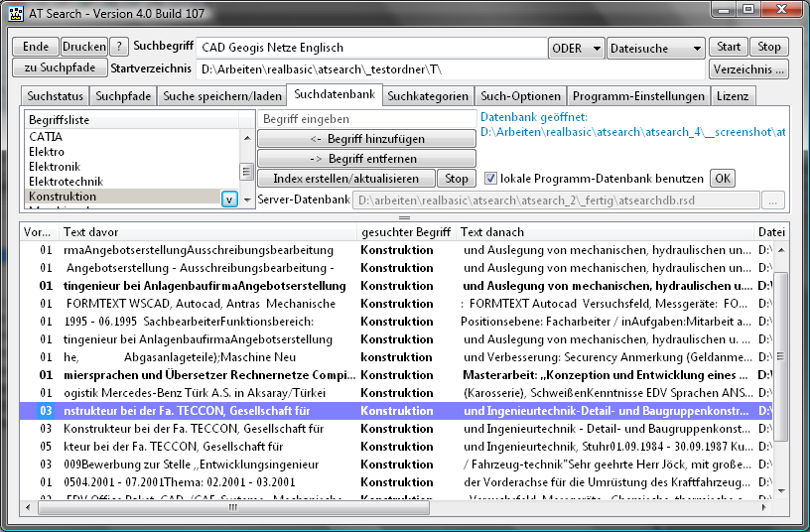This screenshot has height=532, width=810.
Task: Sort by 'gesuchter Begriff' column header
Action: [x=407, y=232]
